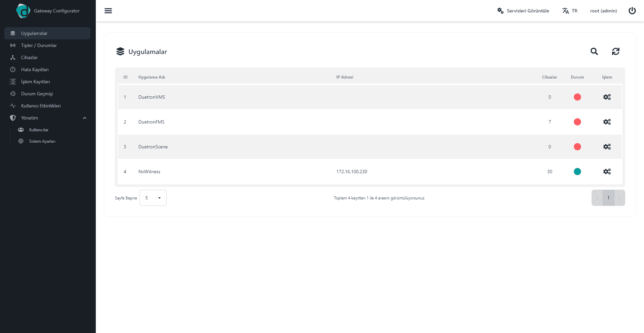Click DuetronVMS red status indicator
Image resolution: width=644 pixels, height=333 pixels.
(577, 97)
